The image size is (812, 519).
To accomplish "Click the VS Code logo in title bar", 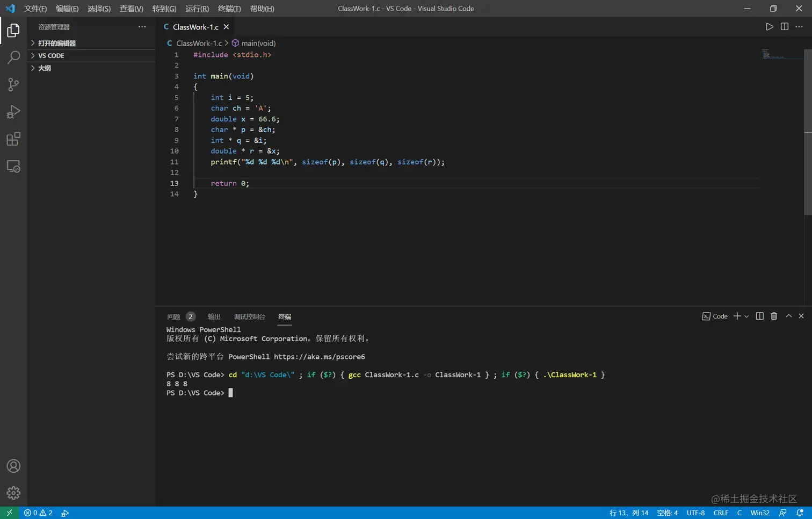I will point(10,9).
